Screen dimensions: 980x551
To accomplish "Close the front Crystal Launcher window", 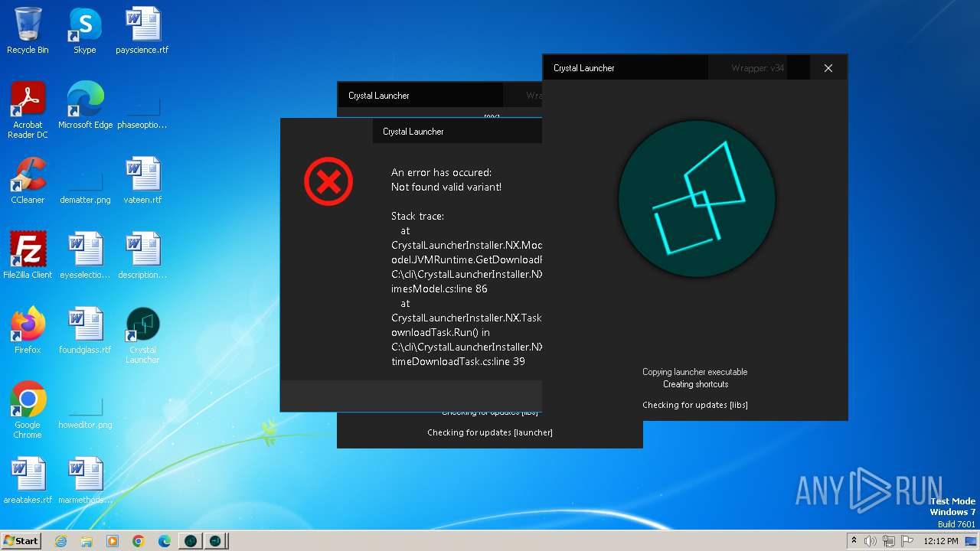I will click(828, 68).
